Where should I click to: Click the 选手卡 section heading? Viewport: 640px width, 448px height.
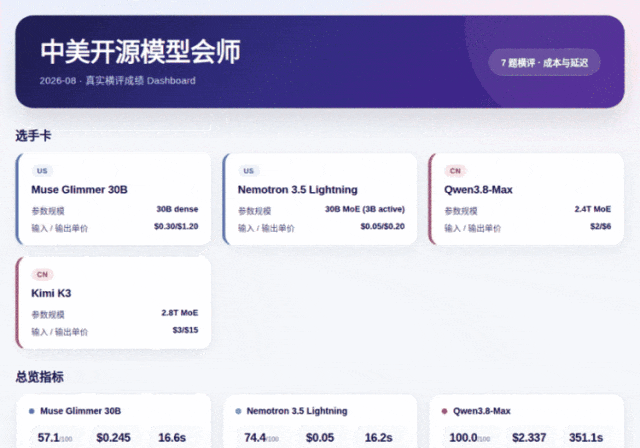[33, 135]
